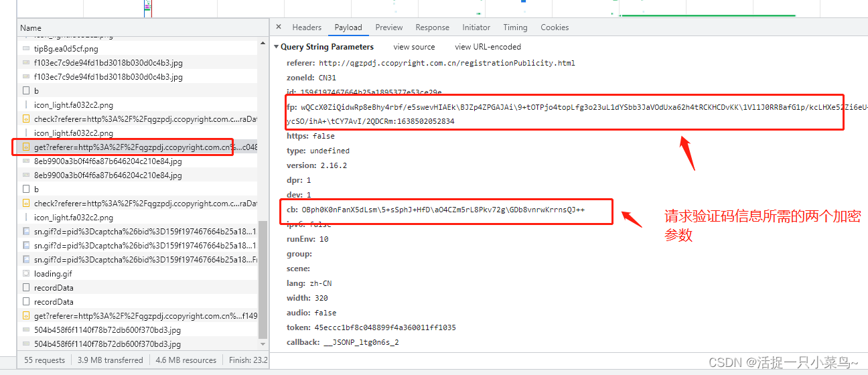Select the sn.gif request ending in Fu
Screen dimensions: 868x375
pyautogui.click(x=137, y=260)
